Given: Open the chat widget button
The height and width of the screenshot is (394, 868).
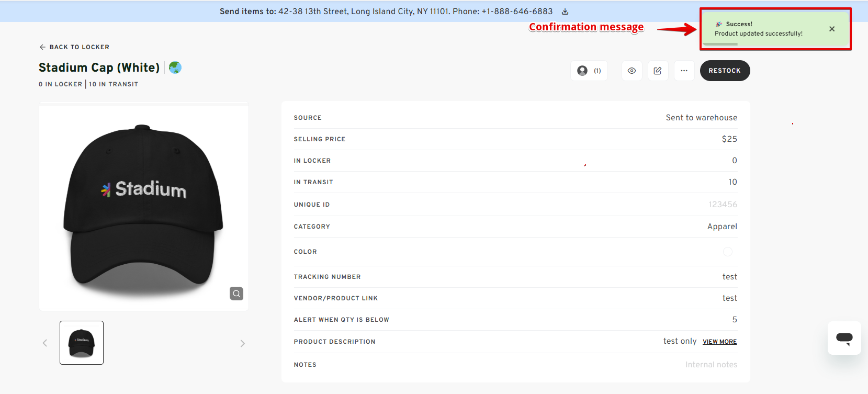Looking at the screenshot, I should [x=844, y=338].
